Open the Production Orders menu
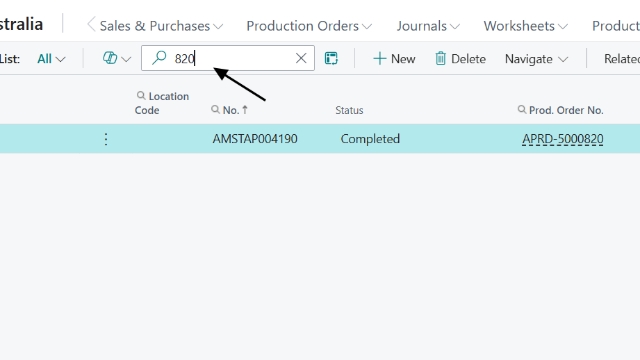 (309, 26)
